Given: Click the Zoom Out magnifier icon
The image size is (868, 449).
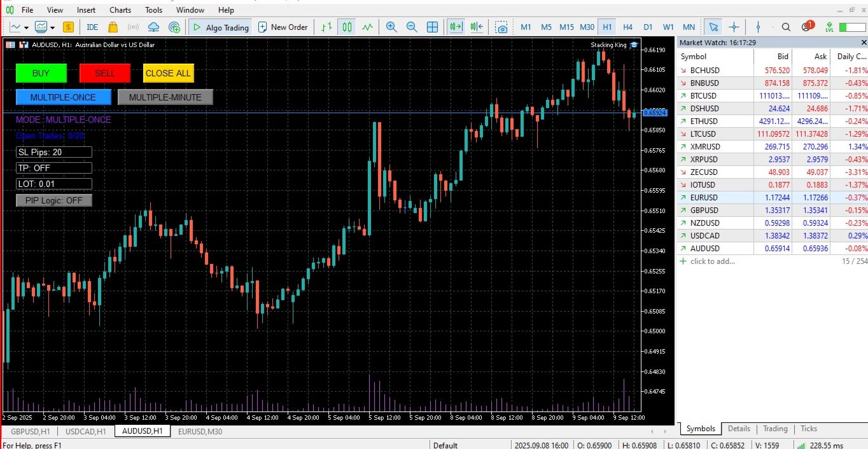Looking at the screenshot, I should [412, 27].
